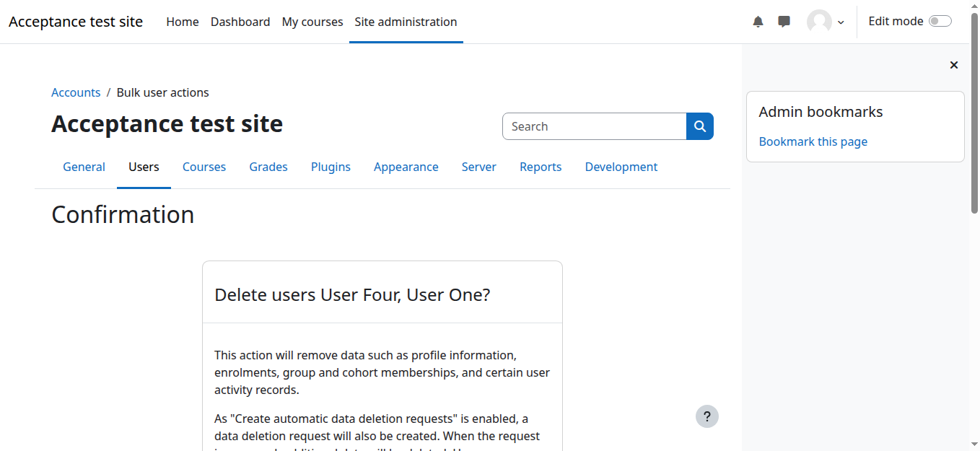Go to the Appearance tab

[406, 167]
